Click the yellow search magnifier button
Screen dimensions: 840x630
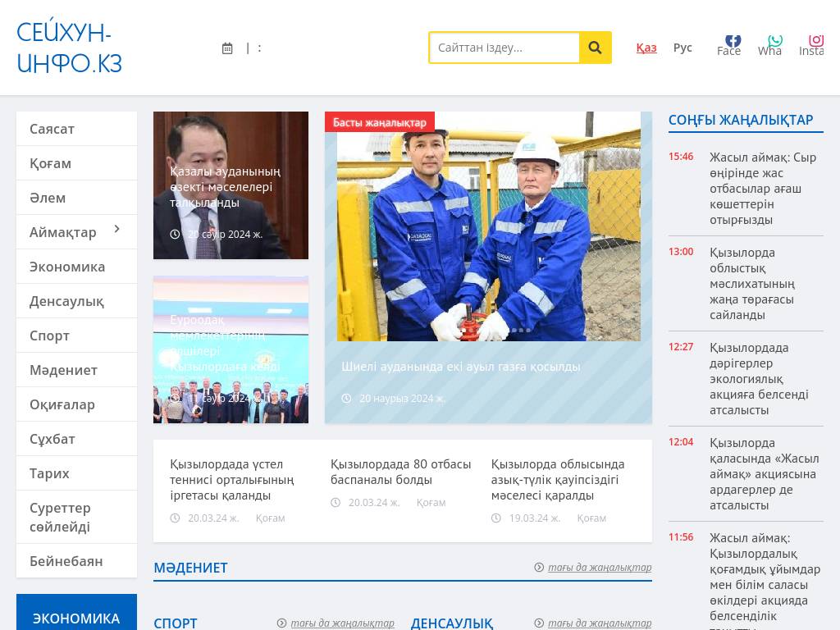pyautogui.click(x=595, y=48)
